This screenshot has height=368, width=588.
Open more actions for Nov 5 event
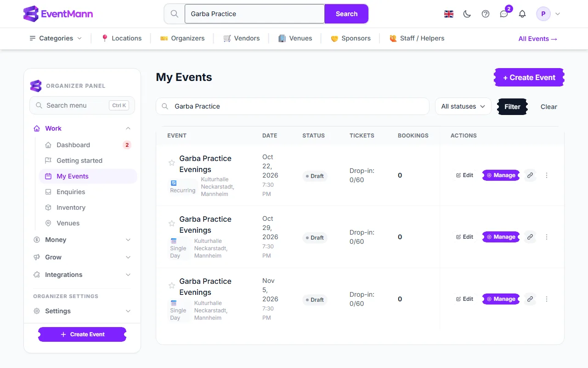tap(547, 299)
